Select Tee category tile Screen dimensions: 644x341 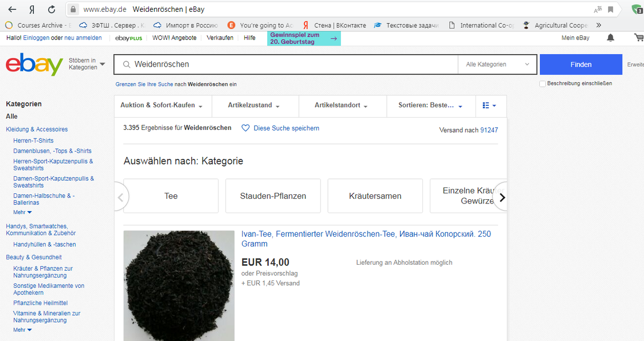click(x=171, y=196)
